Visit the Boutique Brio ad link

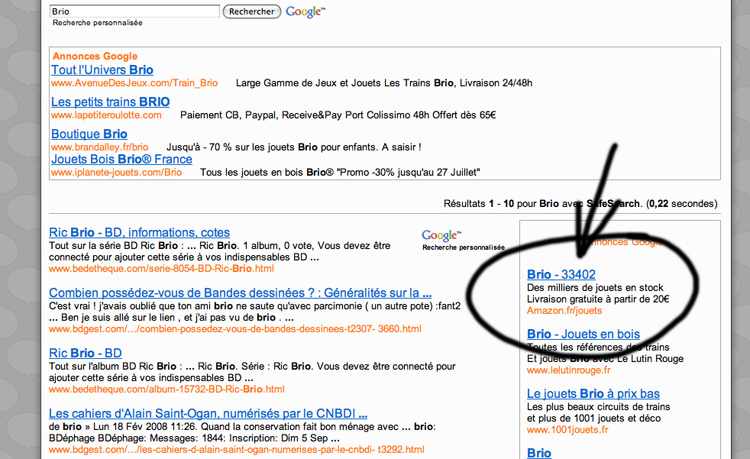pyautogui.click(x=89, y=133)
